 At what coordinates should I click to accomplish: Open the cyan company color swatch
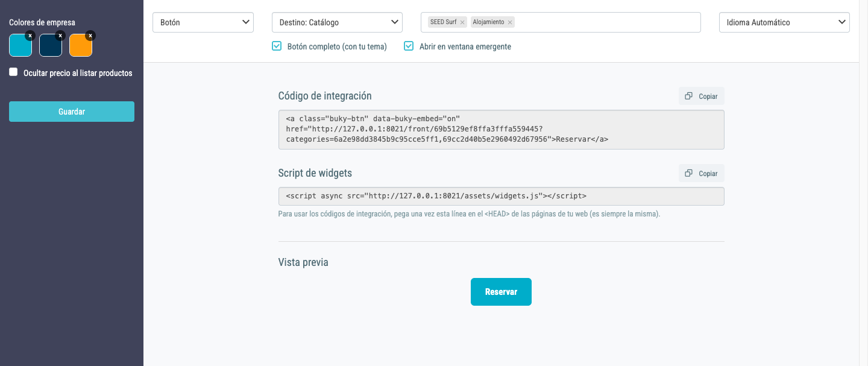coord(20,46)
